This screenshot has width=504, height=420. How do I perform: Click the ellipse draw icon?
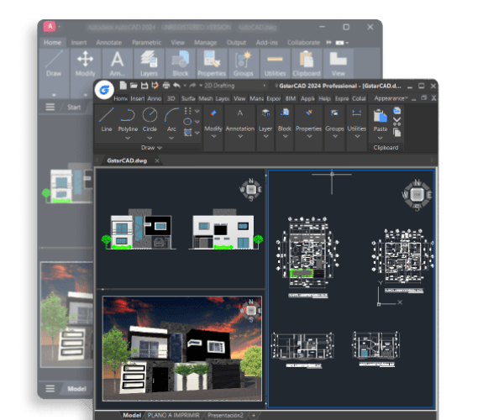187,122
